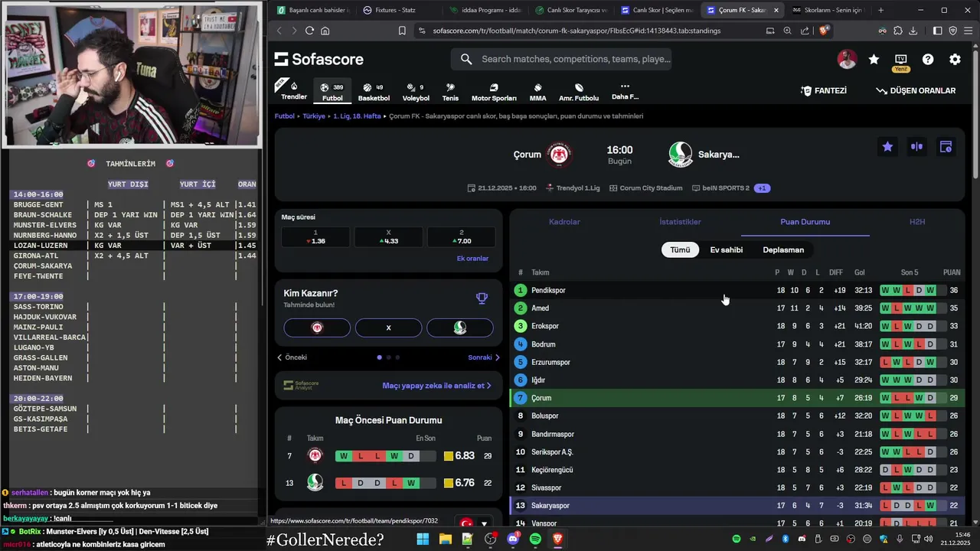Click the Ek oranlar link
Screen dimensions: 980x551
472,258
